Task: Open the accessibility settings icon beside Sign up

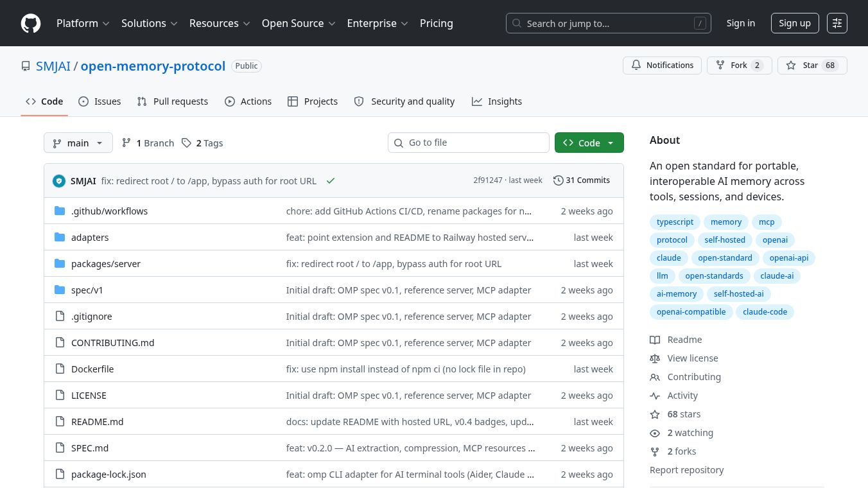Action: coord(837,23)
